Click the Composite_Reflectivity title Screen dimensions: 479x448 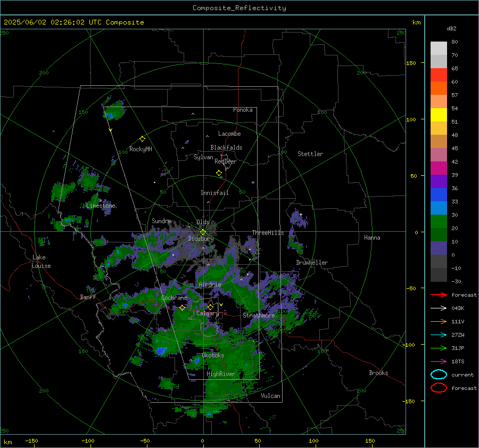[x=239, y=8]
